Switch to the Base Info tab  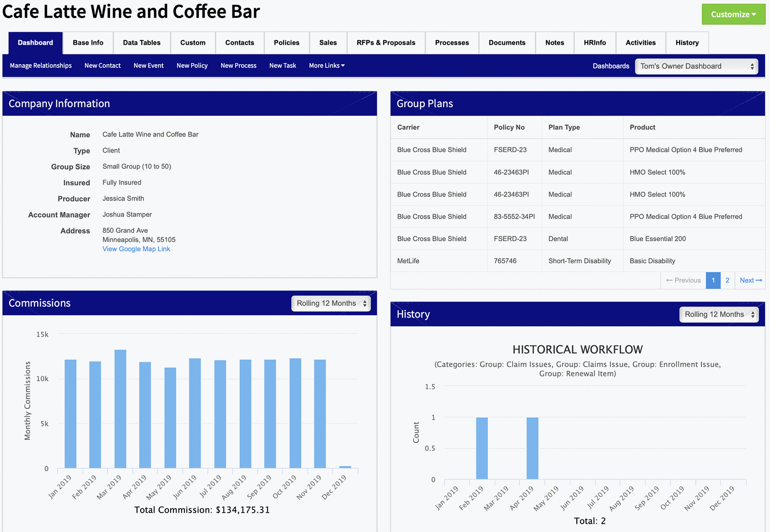pyautogui.click(x=88, y=42)
